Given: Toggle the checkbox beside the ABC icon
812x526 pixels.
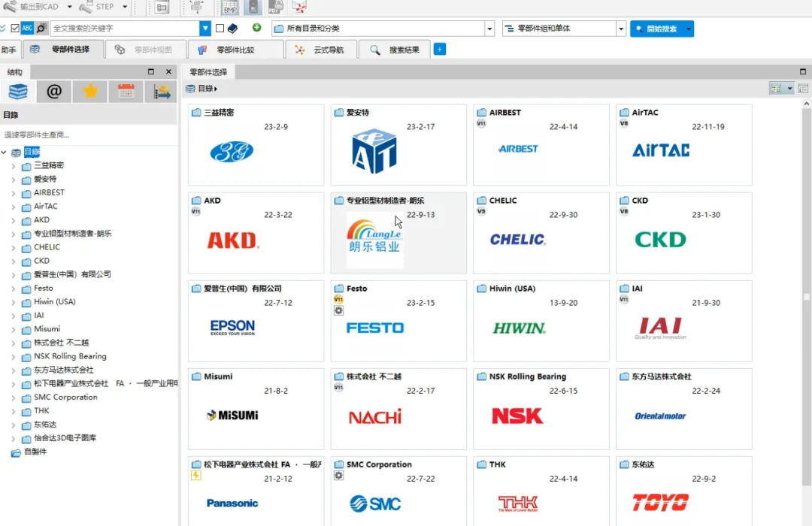Looking at the screenshot, I should tap(15, 28).
